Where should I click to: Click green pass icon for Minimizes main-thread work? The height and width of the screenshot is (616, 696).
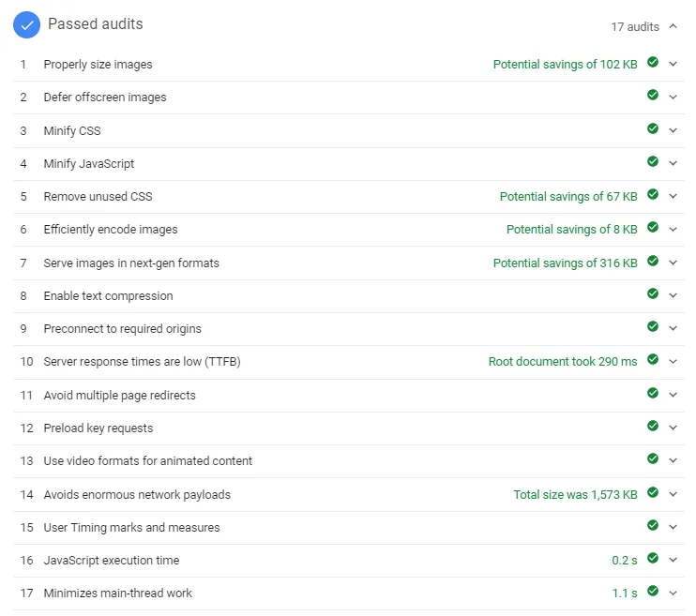click(653, 591)
